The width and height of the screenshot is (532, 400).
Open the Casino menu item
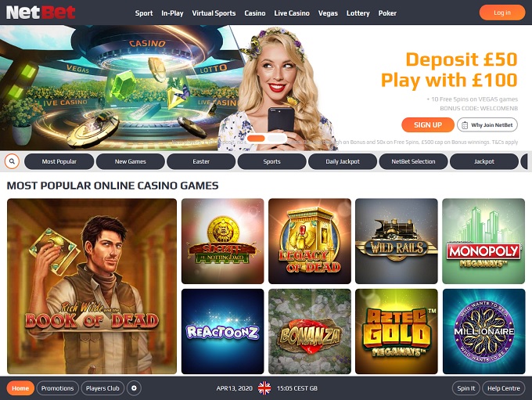coord(255,13)
